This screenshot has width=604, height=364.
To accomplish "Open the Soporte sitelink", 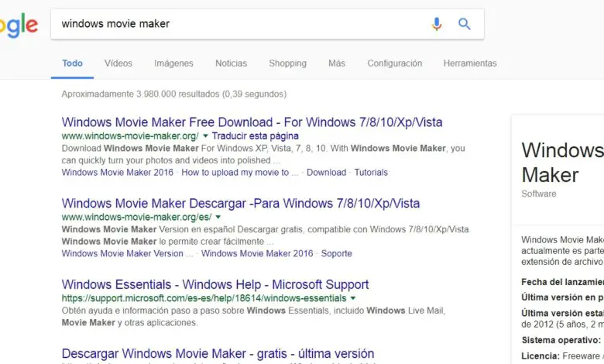I will coord(337,253).
